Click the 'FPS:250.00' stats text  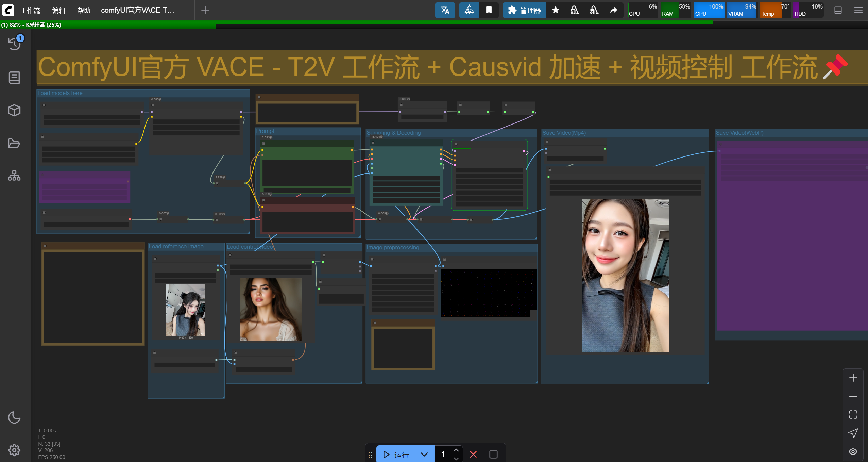pyautogui.click(x=52, y=457)
